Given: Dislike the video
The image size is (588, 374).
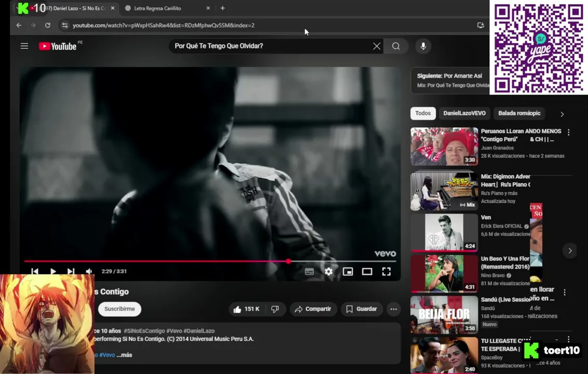Looking at the screenshot, I should click(x=275, y=309).
